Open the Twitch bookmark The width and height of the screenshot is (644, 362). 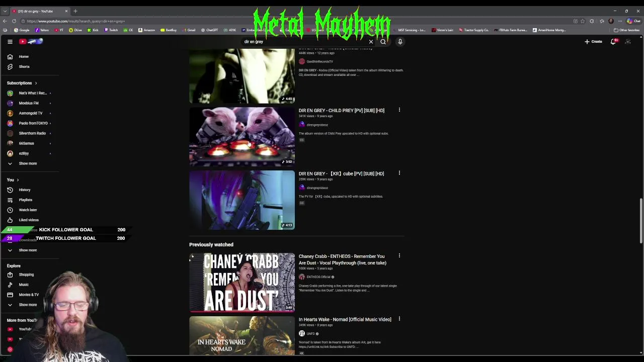click(111, 30)
